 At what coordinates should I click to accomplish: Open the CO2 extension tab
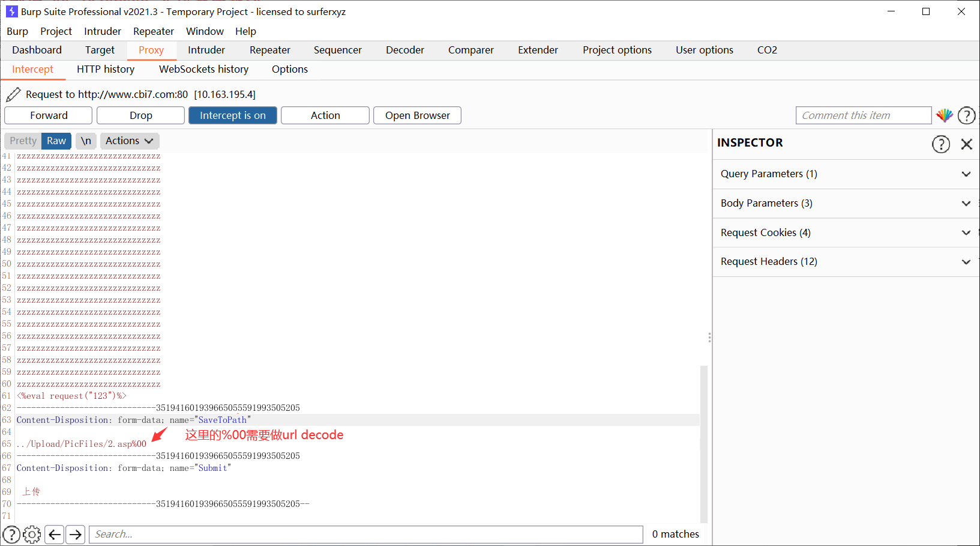(767, 50)
